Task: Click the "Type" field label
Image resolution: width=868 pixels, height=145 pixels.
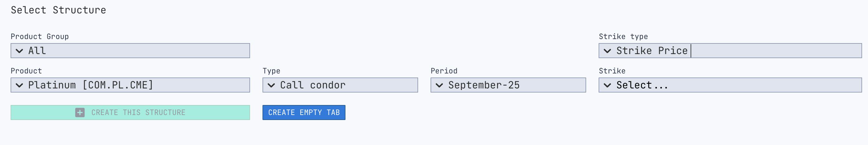Action: (x=271, y=71)
